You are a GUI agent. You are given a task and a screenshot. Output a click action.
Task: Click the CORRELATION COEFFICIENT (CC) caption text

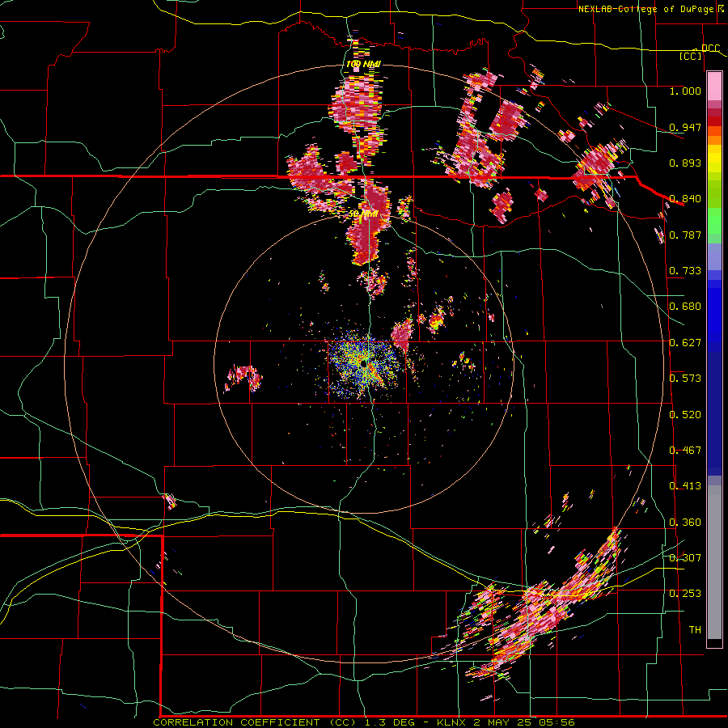[255, 722]
